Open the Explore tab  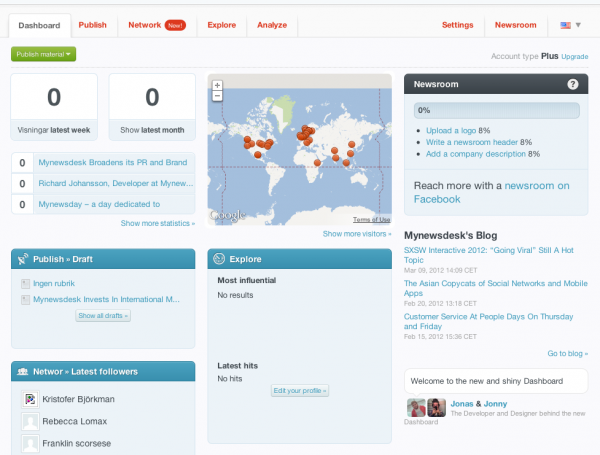tap(222, 25)
